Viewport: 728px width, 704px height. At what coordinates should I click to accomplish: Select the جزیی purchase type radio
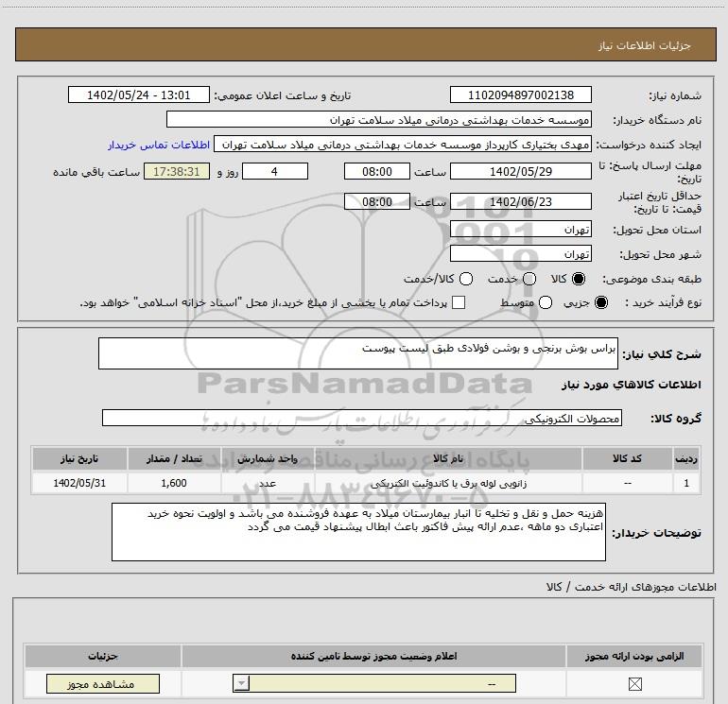(600, 302)
